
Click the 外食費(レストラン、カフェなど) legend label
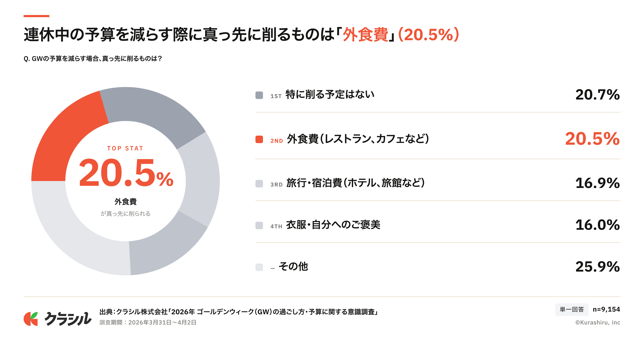[x=358, y=139]
